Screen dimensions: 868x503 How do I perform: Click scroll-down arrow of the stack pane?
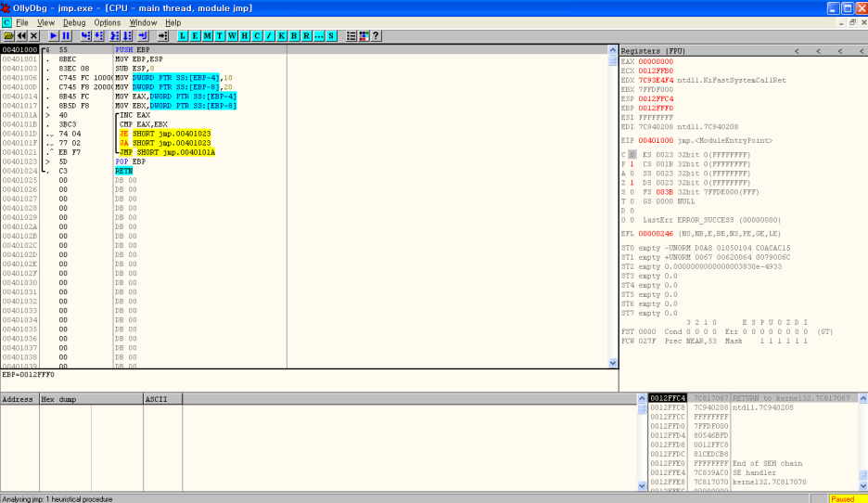tap(863, 485)
